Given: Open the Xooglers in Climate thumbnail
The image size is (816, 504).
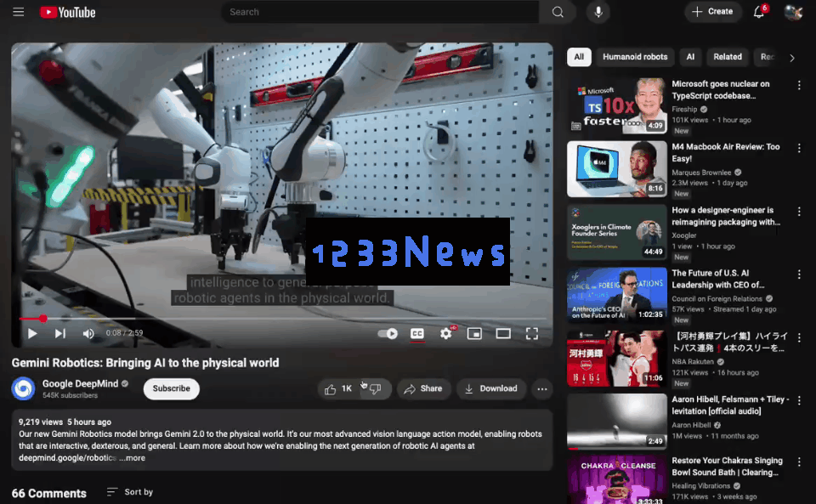Looking at the screenshot, I should coord(617,232).
